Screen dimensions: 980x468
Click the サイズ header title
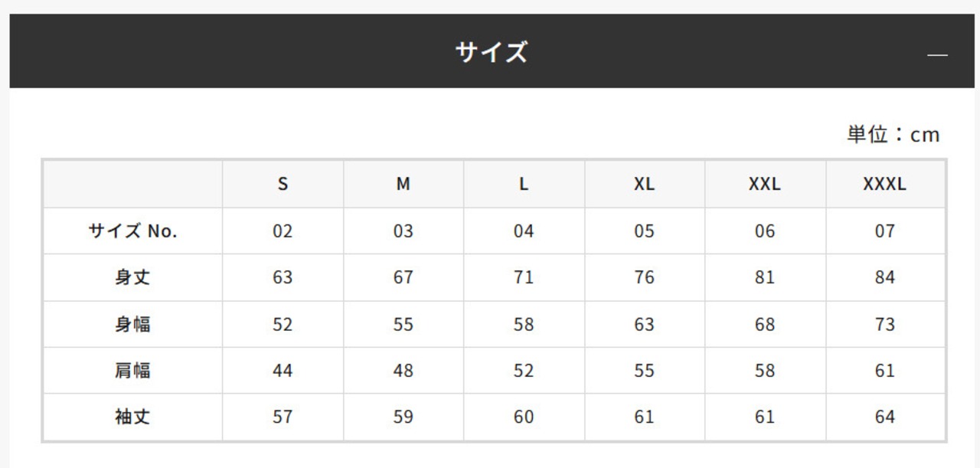point(491,52)
